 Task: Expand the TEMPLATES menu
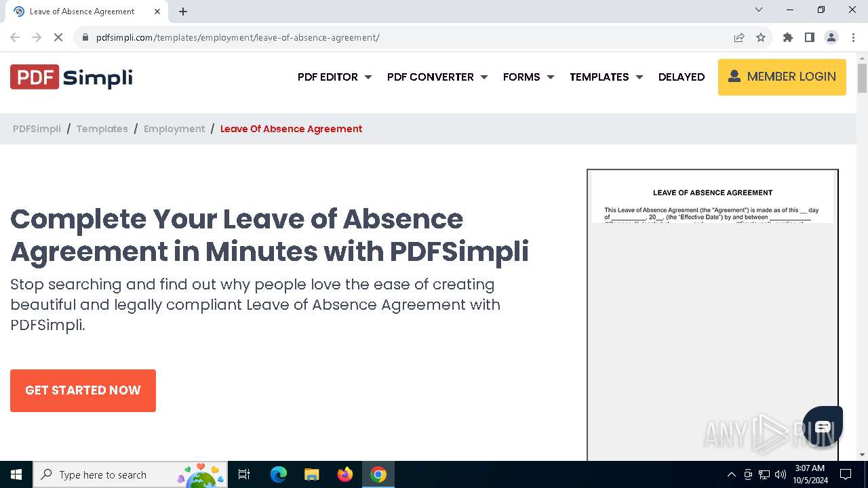point(606,77)
